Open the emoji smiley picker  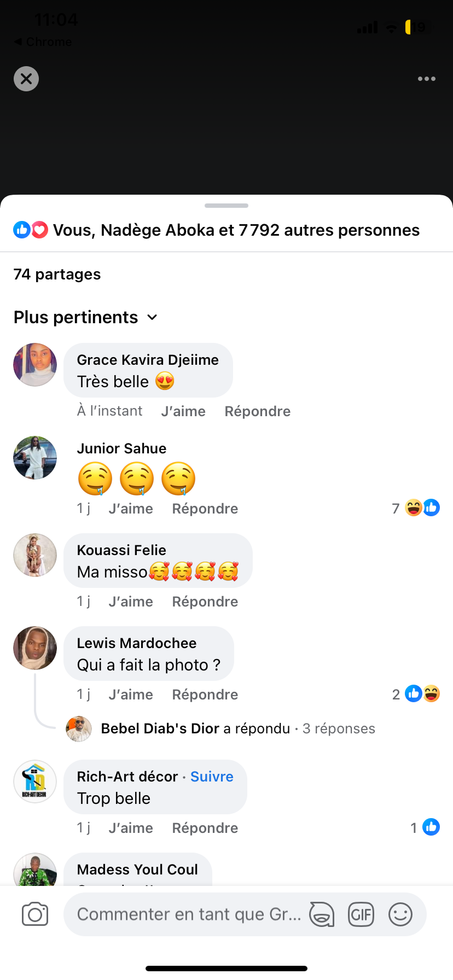pyautogui.click(x=400, y=914)
